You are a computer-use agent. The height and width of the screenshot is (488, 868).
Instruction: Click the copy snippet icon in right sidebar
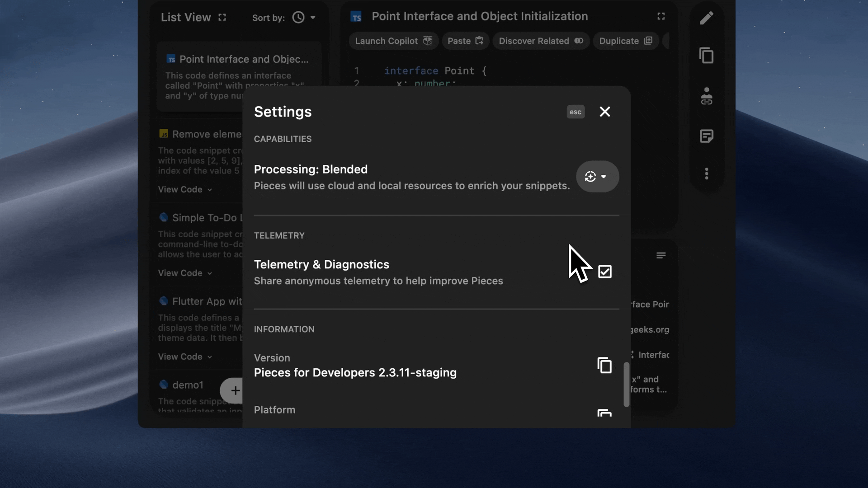point(706,56)
